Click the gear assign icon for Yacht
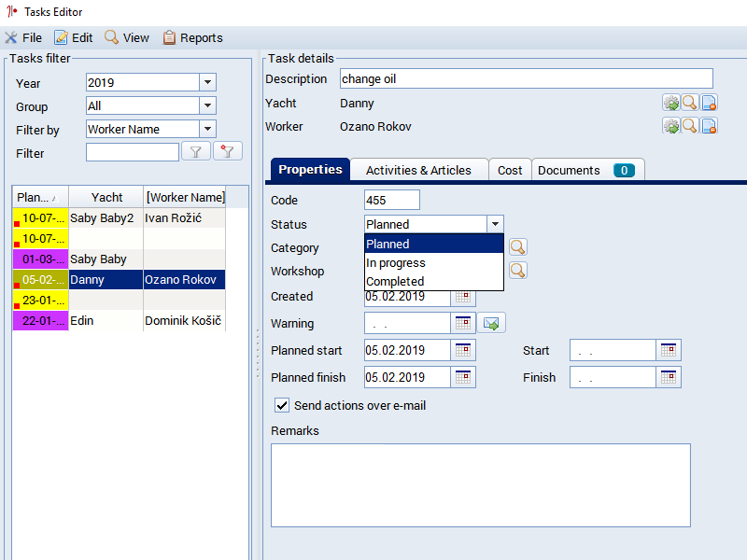The width and height of the screenshot is (747, 560). click(670, 103)
